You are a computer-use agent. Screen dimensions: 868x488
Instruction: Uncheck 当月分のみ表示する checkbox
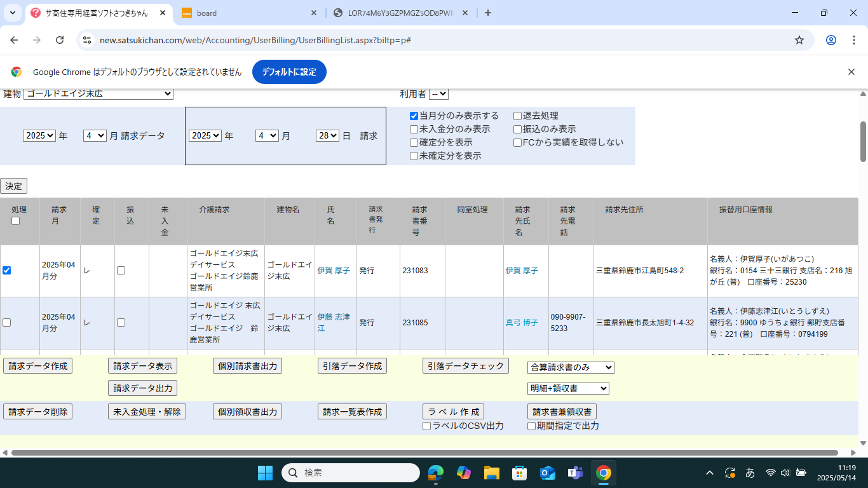pos(414,116)
